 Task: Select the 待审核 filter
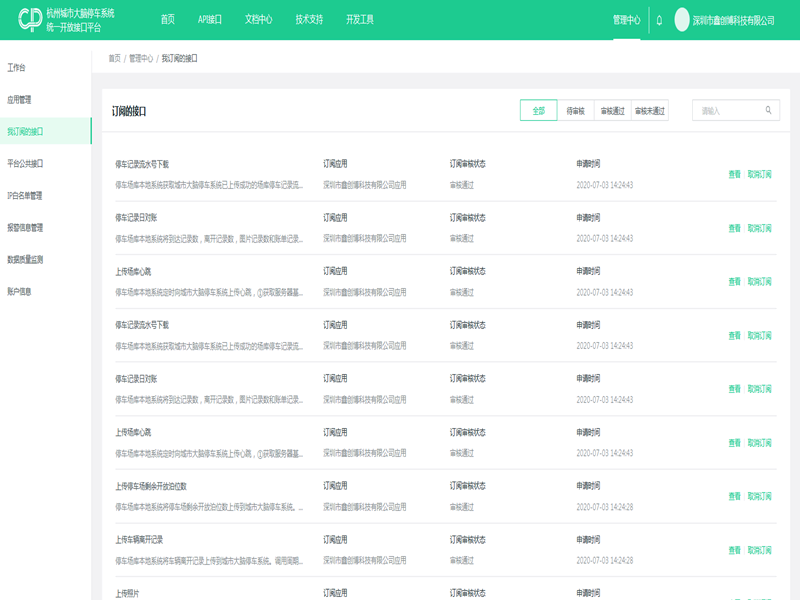[x=575, y=111]
